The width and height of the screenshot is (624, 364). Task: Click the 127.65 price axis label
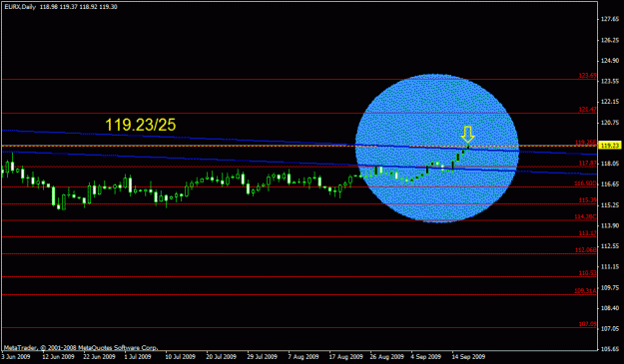click(610, 19)
